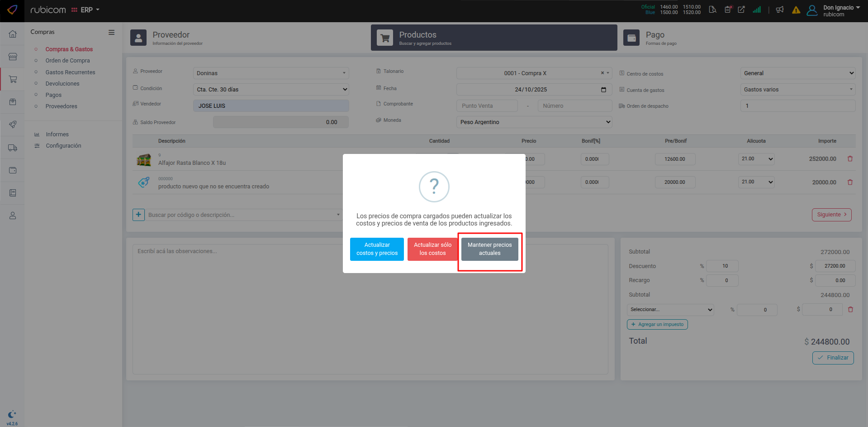
Task: Switch to the Pago step tab
Action: coord(655,38)
